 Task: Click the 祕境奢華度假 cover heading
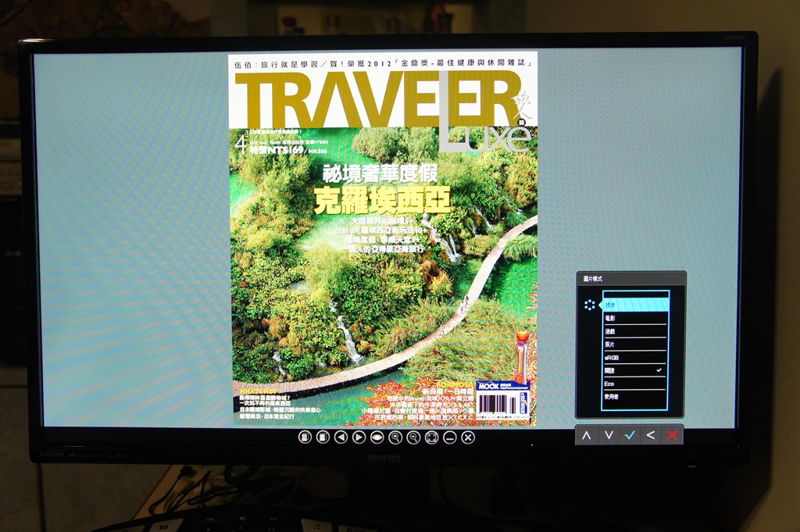click(x=380, y=173)
